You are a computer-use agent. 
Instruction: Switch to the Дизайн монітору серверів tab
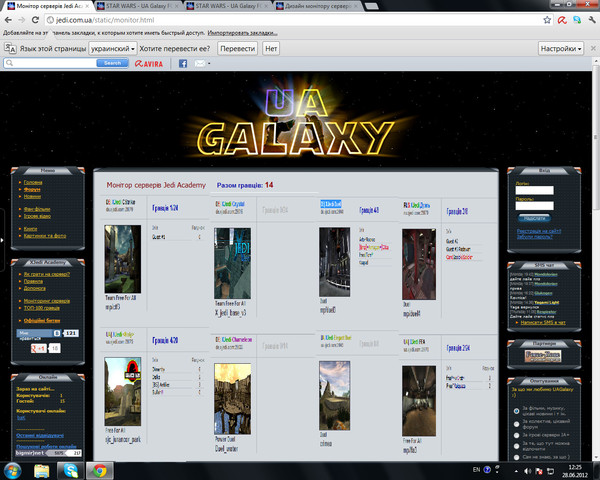pos(316,6)
